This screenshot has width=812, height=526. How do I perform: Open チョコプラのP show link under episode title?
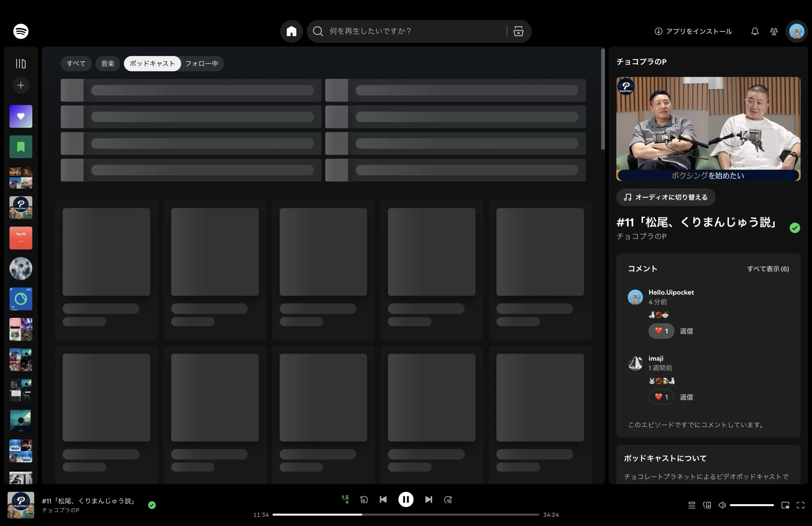pyautogui.click(x=641, y=236)
